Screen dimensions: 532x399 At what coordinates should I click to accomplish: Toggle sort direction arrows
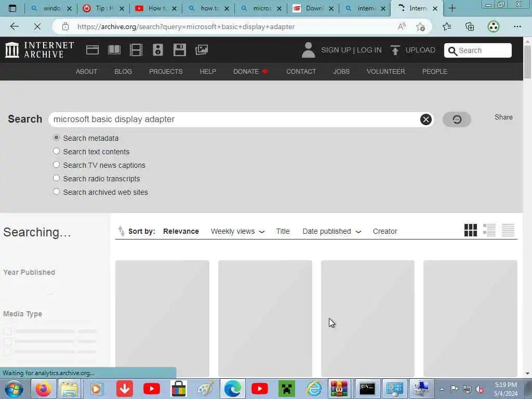coord(121,231)
